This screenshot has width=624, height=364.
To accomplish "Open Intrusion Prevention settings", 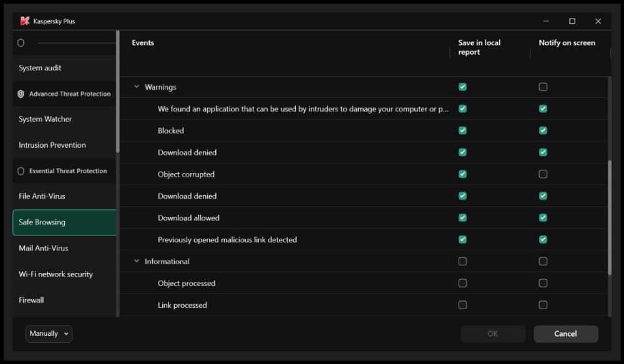I will (64, 145).
